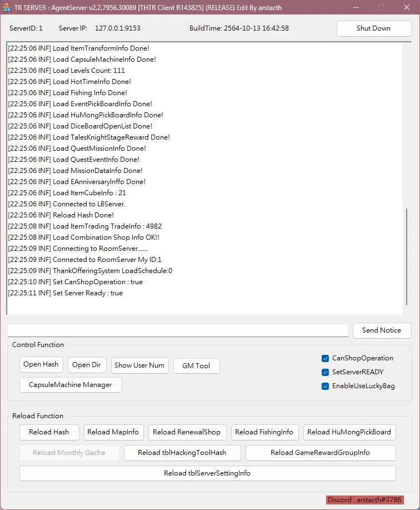Click the Reload Hash button
The height and width of the screenshot is (510, 420).
point(49,432)
